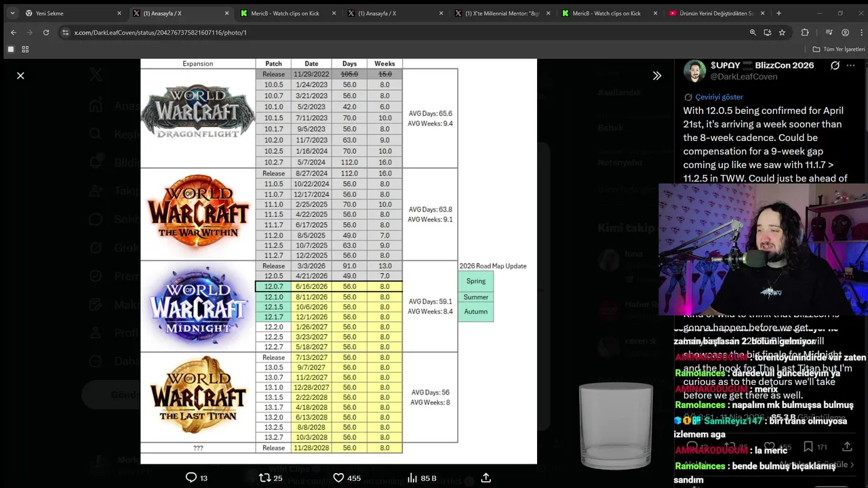Open a new tab with the plus button
Image resolution: width=868 pixels, height=488 pixels.
coord(778,13)
